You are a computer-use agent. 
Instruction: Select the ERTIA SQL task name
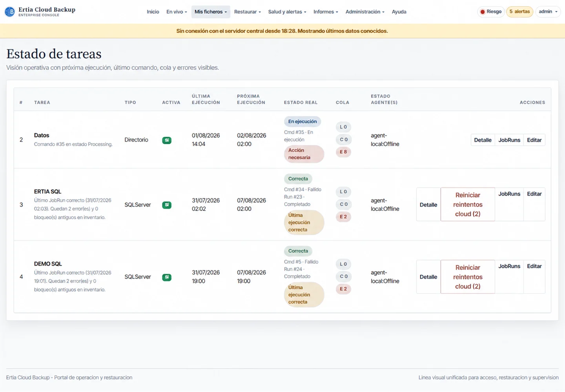point(47,192)
